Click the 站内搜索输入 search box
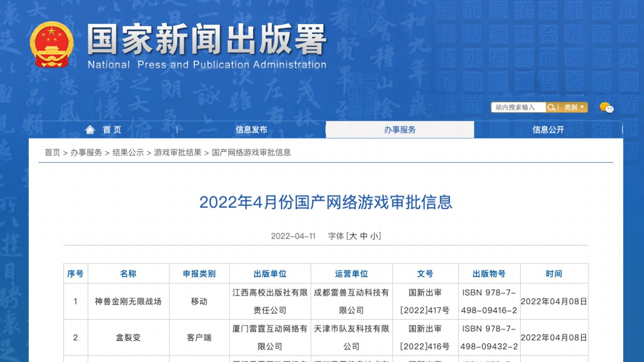This screenshot has width=644, height=362. tap(517, 107)
